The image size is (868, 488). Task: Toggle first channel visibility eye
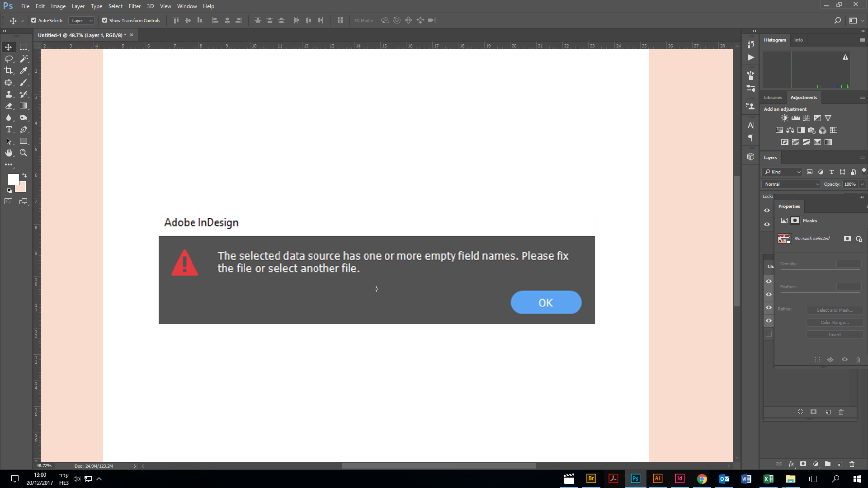coord(769,281)
